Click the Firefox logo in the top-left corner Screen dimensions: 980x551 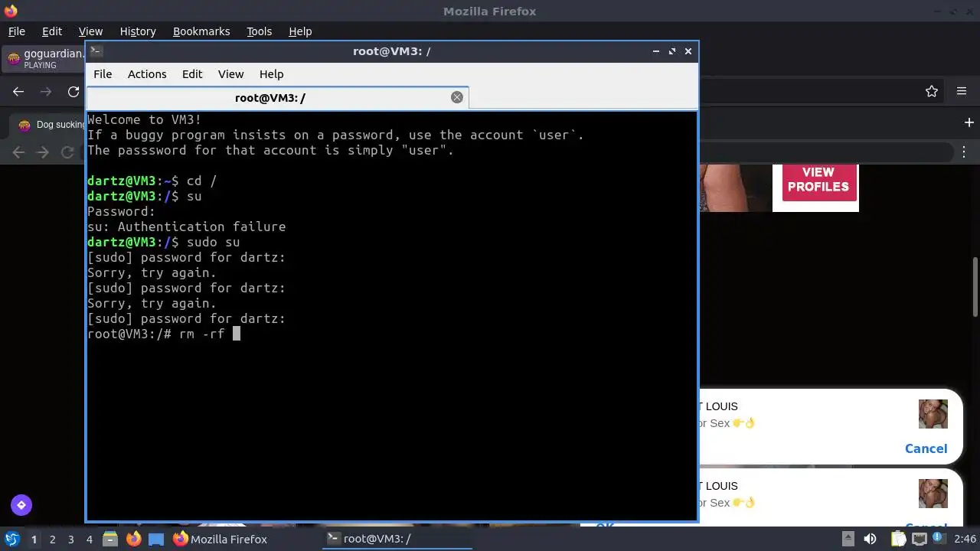[x=10, y=11]
